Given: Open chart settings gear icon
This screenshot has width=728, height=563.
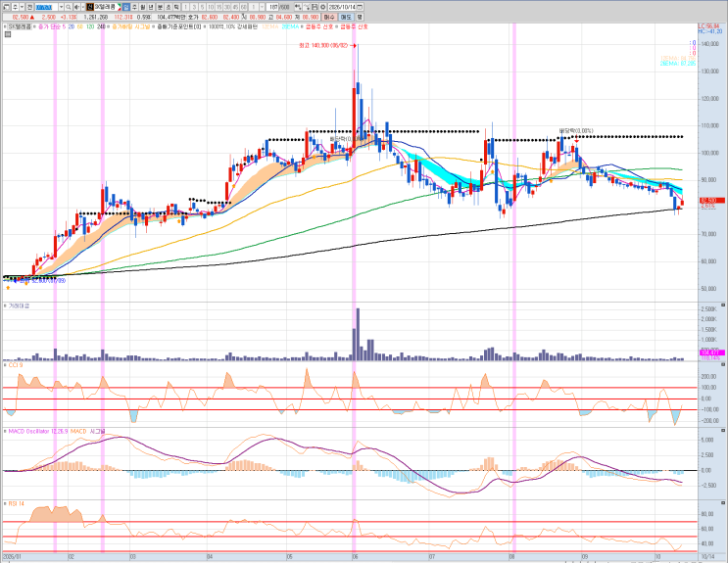Looking at the screenshot, I should point(322,7).
